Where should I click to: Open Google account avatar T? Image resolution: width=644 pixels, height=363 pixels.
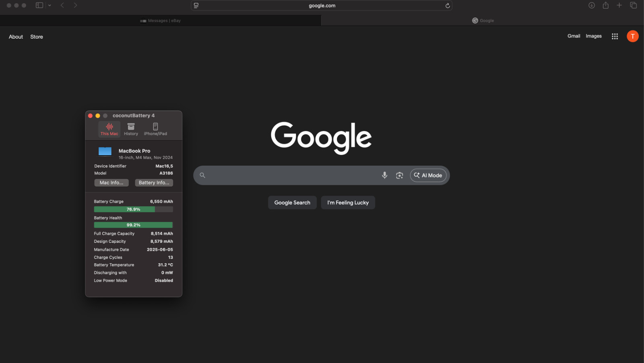[x=633, y=36]
